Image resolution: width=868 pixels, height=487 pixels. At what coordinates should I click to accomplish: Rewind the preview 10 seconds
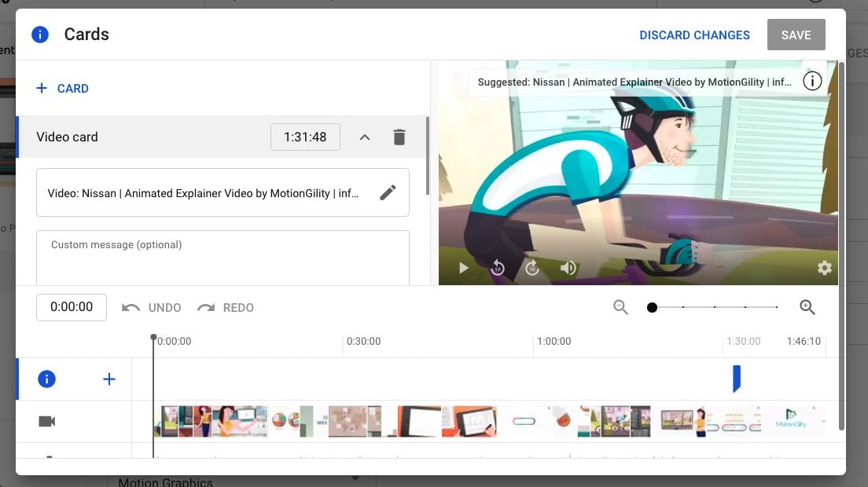[x=498, y=268]
